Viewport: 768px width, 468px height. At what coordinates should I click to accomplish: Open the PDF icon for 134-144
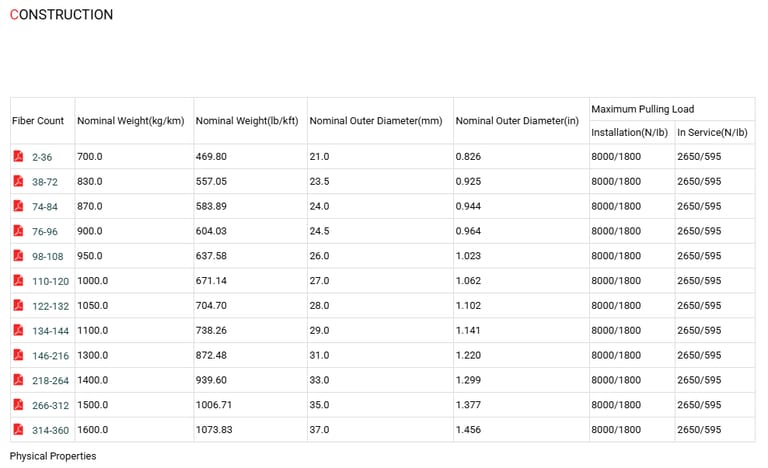[x=18, y=330]
